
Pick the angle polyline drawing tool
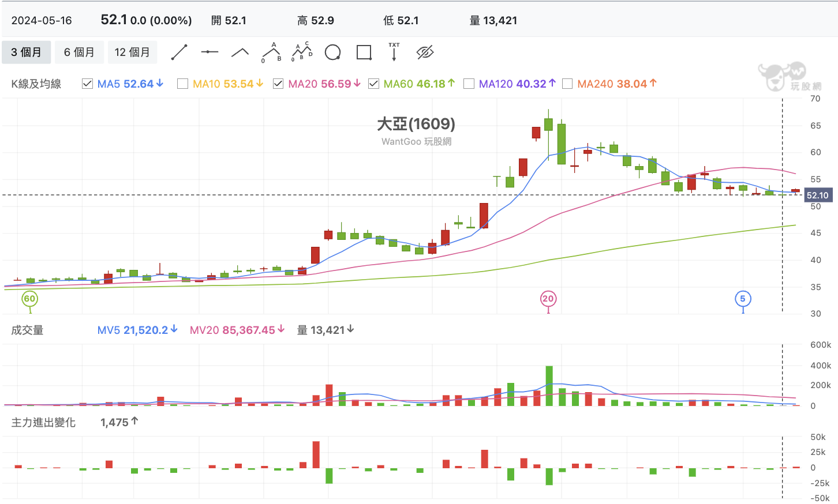pos(240,52)
